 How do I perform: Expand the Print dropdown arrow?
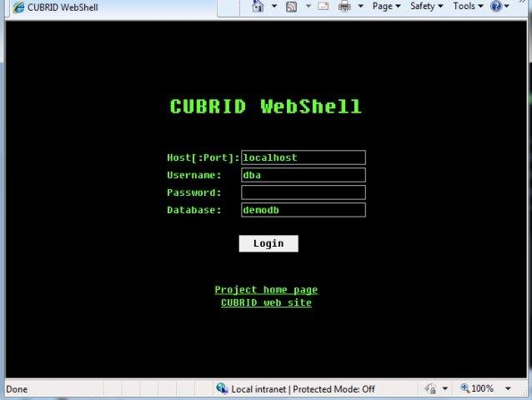(x=361, y=6)
